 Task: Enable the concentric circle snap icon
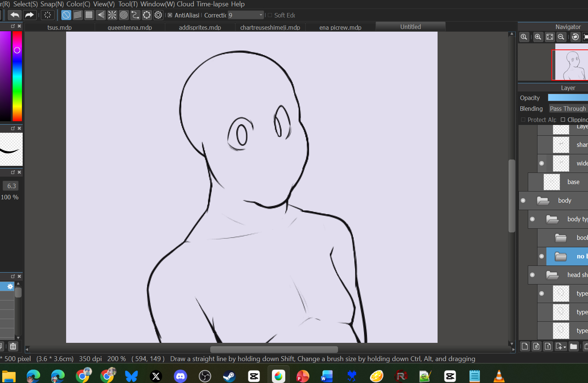(x=124, y=15)
